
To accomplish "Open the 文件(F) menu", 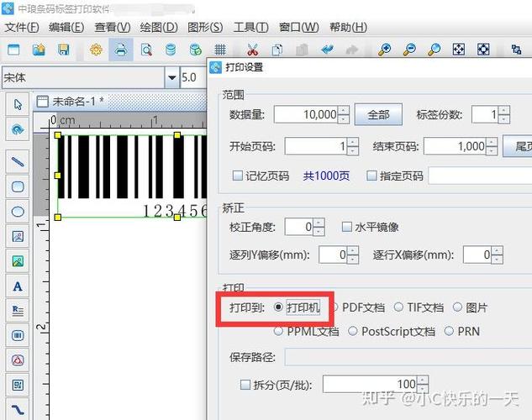I will pos(22,27).
